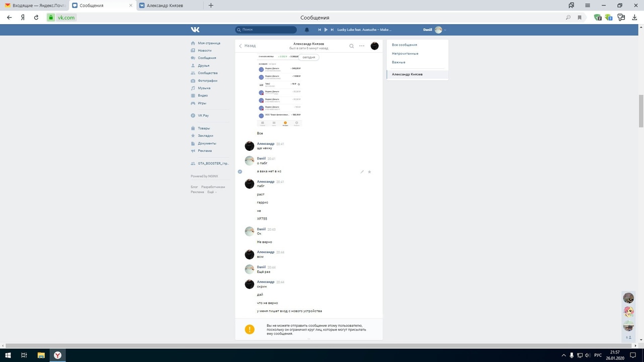Play the current music track
Viewport: 644px width, 362px height.
coord(326,30)
